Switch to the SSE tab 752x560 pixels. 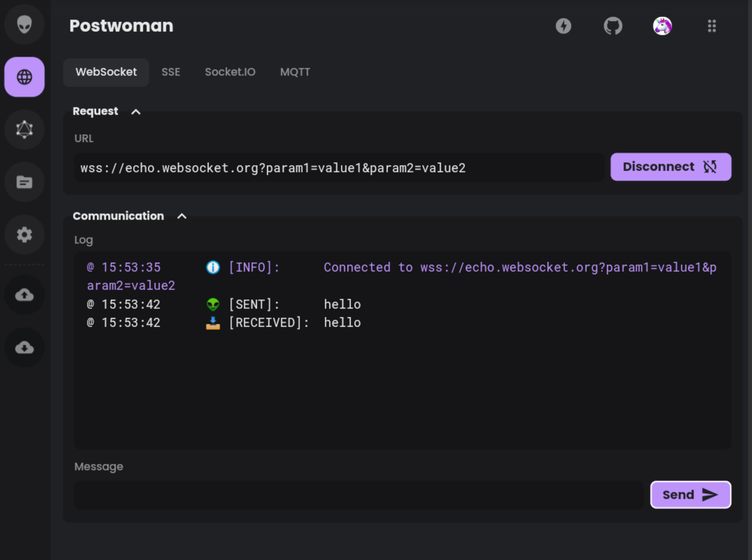pos(171,72)
